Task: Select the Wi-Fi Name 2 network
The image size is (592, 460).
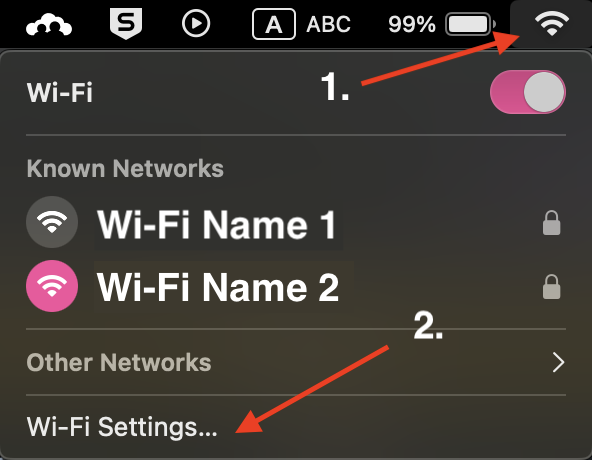Action: tap(218, 288)
